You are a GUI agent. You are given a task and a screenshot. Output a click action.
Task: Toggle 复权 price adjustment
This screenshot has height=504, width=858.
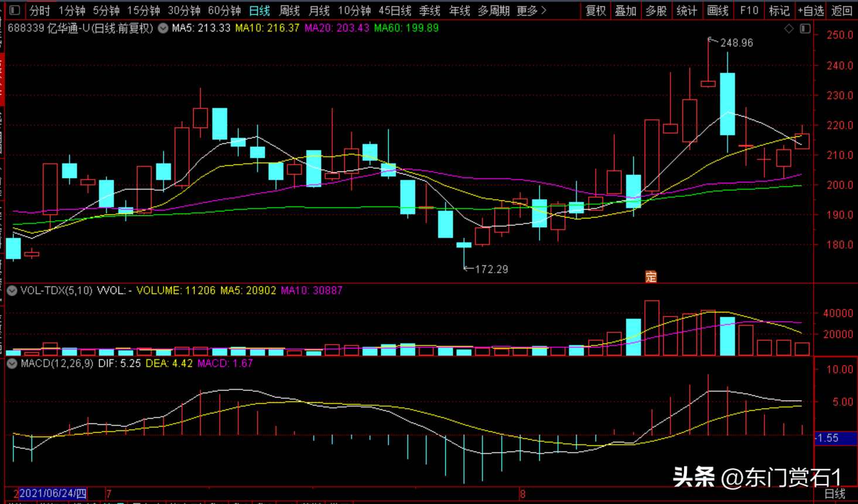click(596, 11)
